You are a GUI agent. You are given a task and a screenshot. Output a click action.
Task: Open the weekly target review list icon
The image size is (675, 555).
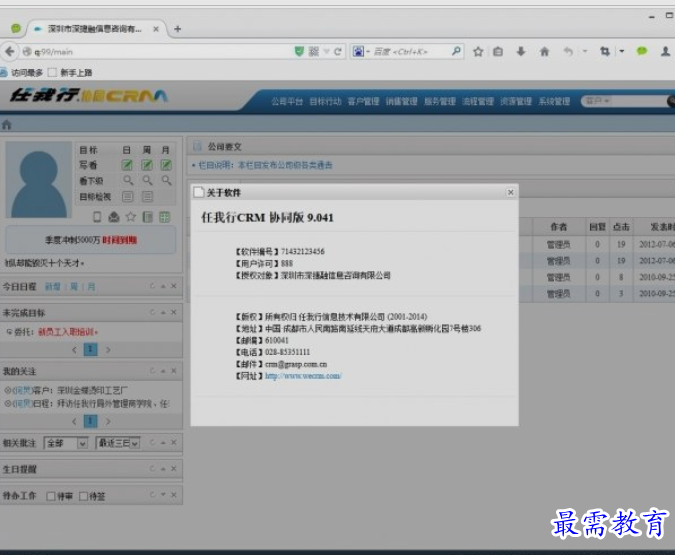147,197
